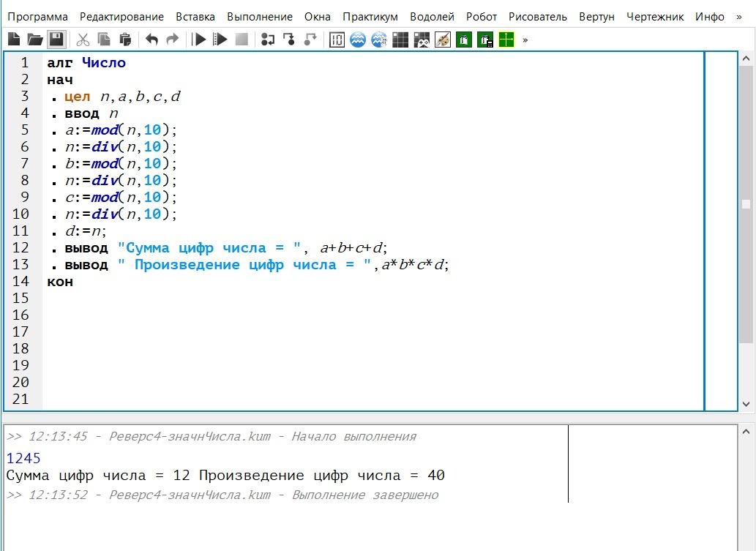
Task: Redo the last undone edit
Action: [172, 40]
